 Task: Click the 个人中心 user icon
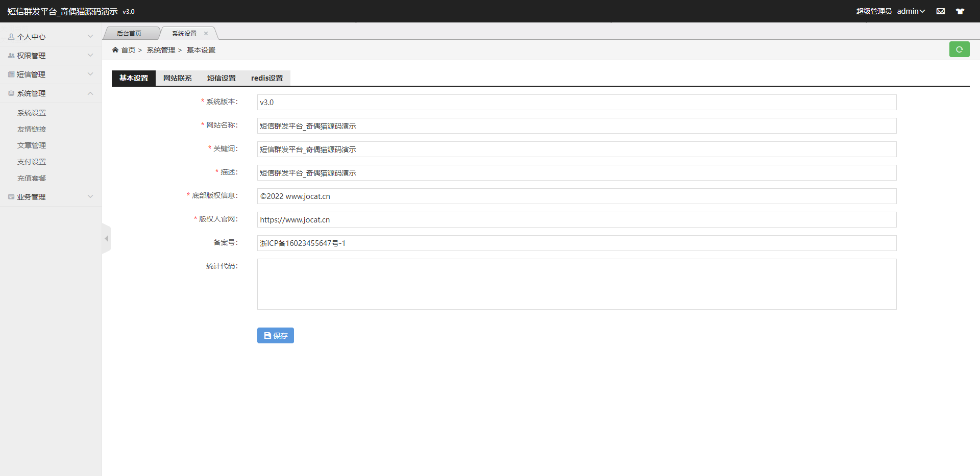tap(11, 37)
